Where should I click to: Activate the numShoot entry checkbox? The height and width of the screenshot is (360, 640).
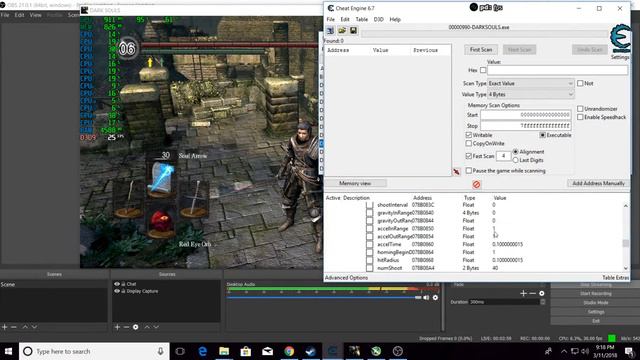[369, 268]
